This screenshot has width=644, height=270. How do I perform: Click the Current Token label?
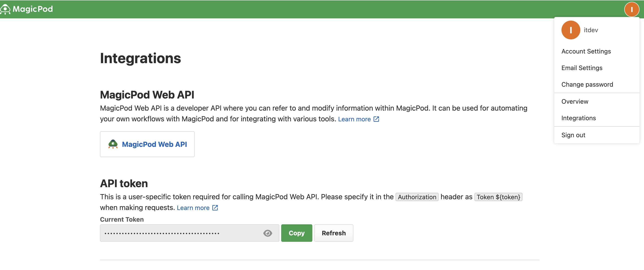(122, 219)
